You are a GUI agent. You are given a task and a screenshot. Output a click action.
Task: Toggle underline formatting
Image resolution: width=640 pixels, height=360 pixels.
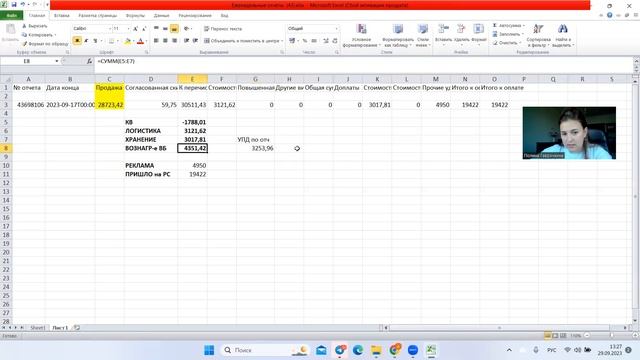pyautogui.click(x=95, y=41)
